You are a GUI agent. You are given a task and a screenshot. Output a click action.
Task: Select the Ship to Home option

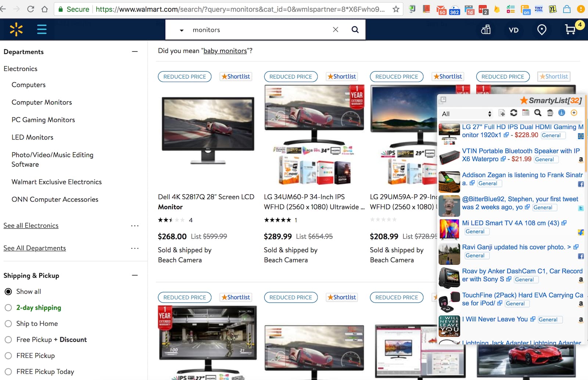[8, 323]
